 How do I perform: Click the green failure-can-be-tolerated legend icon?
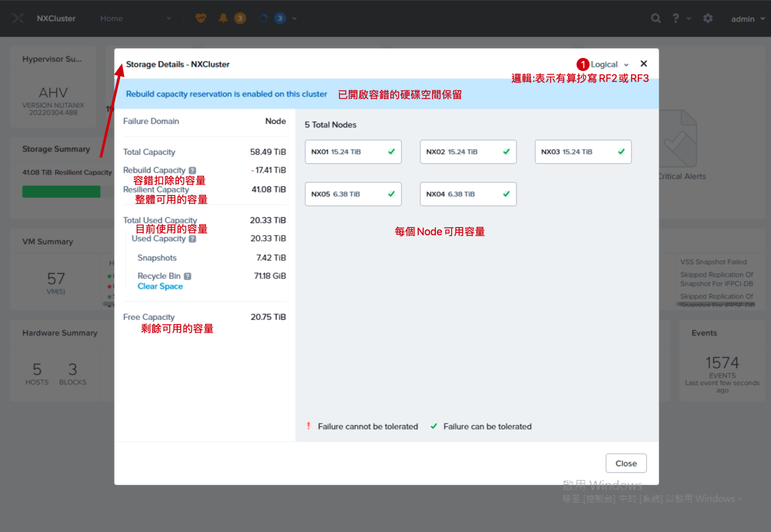[x=434, y=426]
